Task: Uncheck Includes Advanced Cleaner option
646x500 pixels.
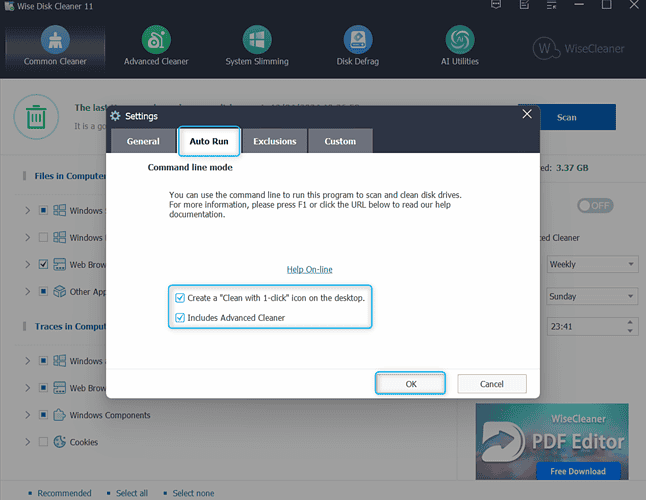Action: point(180,318)
